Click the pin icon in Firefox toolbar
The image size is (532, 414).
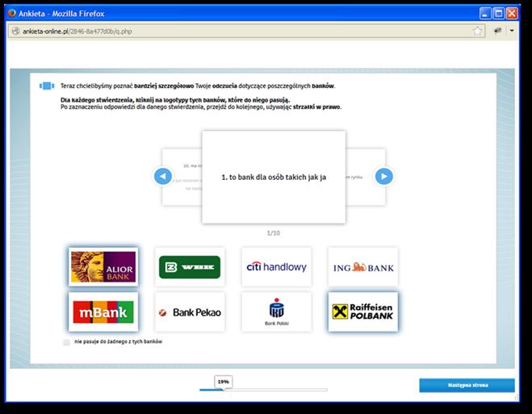click(x=498, y=31)
